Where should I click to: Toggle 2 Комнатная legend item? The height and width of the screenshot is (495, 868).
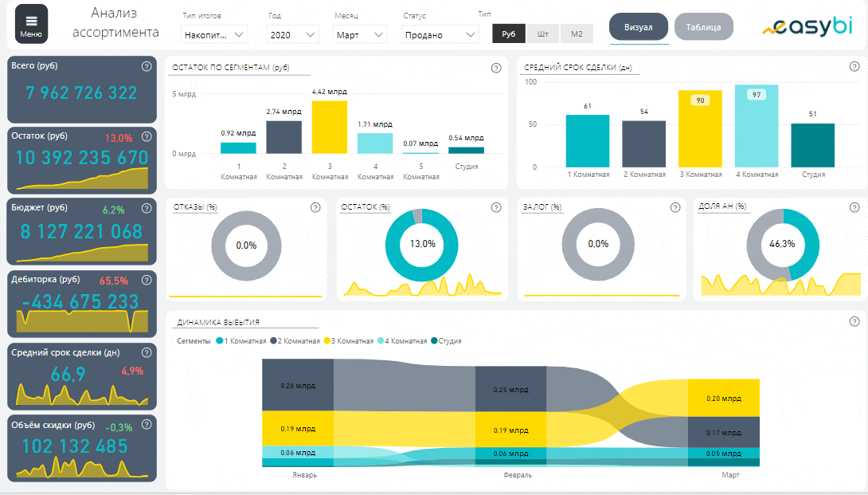click(x=295, y=341)
